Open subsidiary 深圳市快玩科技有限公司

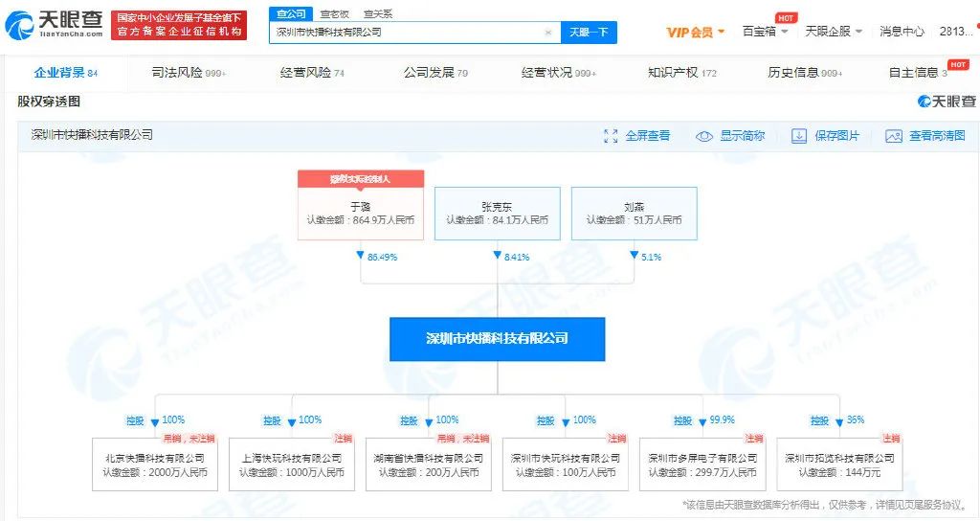tap(565, 464)
